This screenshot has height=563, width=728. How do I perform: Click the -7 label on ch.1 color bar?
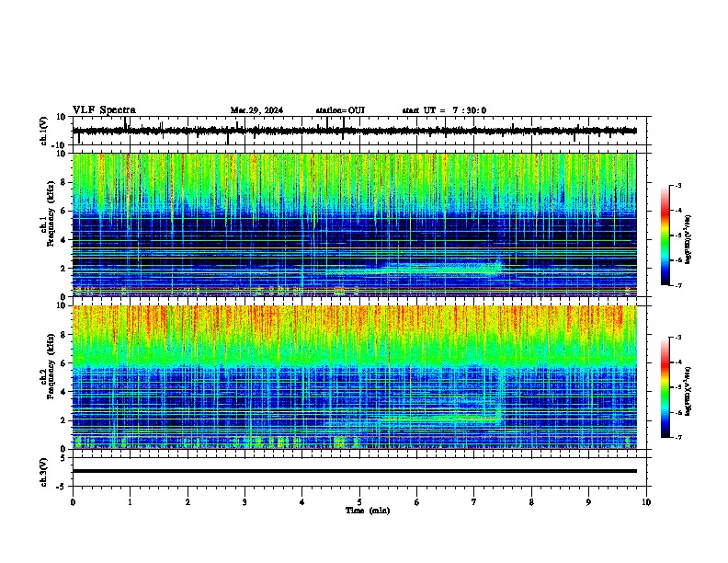click(x=678, y=285)
